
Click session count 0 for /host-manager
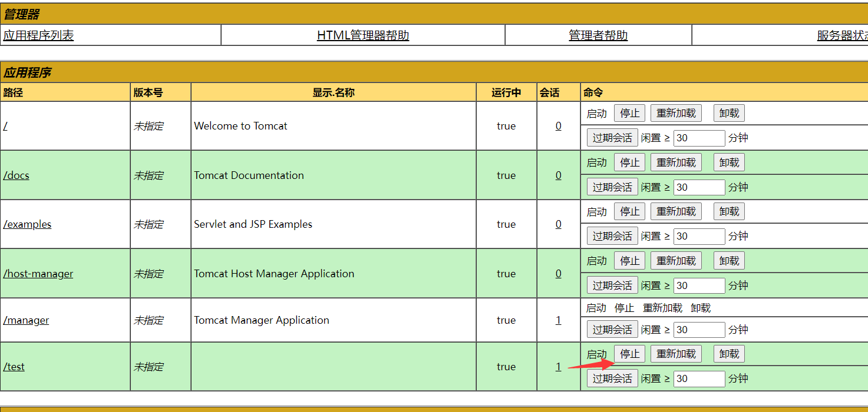[x=559, y=274]
